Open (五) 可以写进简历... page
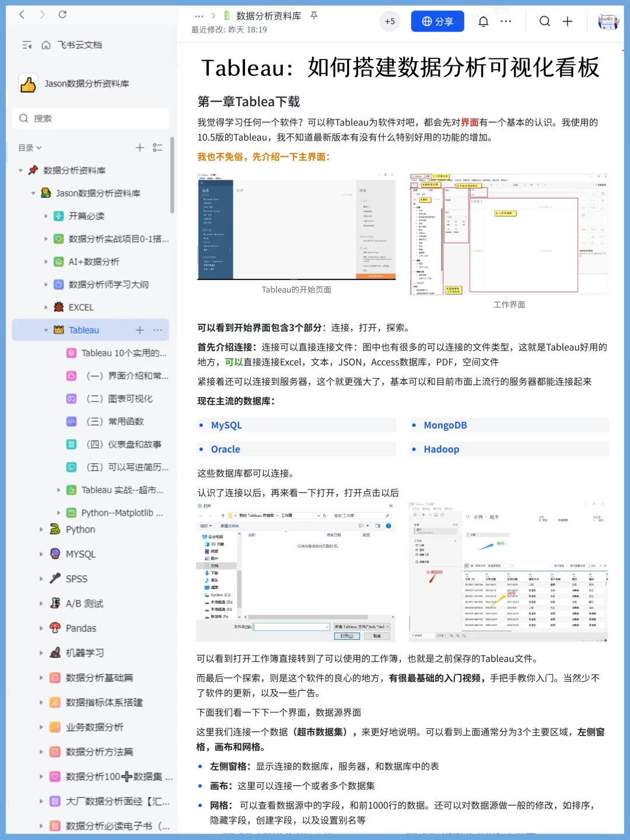Image resolution: width=630 pixels, height=840 pixels. 127,467
